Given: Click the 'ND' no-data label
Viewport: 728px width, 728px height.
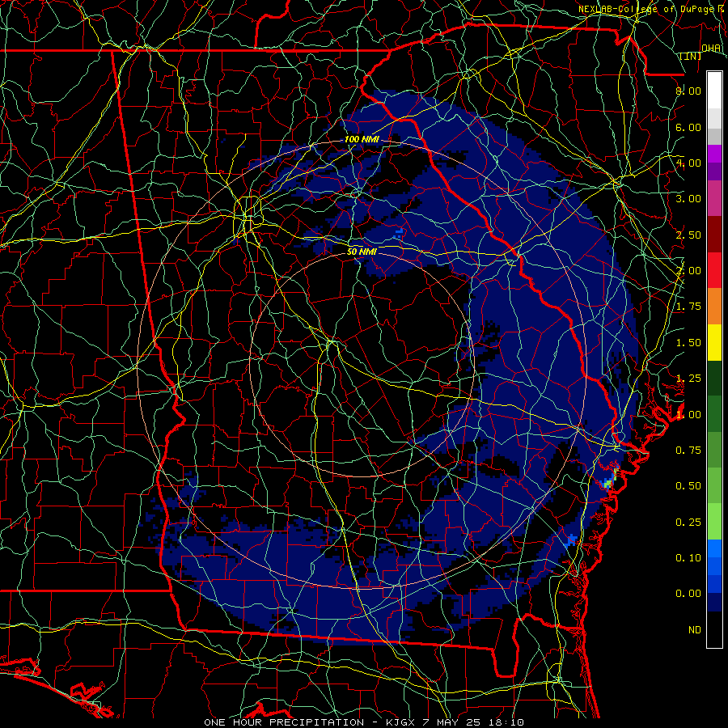Looking at the screenshot, I should [695, 630].
